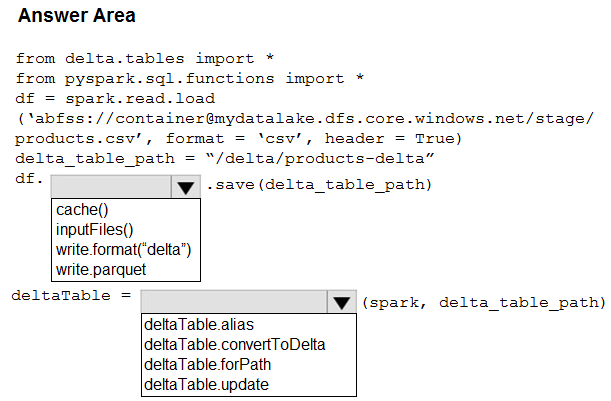Expand the dropdown arrow after df.

[x=186, y=187]
